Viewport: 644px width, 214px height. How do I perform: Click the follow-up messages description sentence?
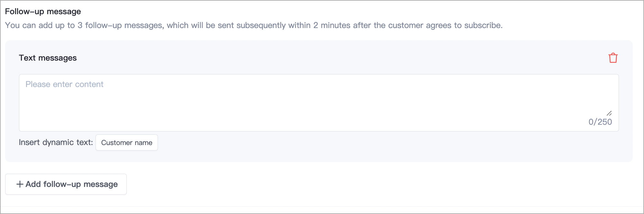pyautogui.click(x=253, y=25)
